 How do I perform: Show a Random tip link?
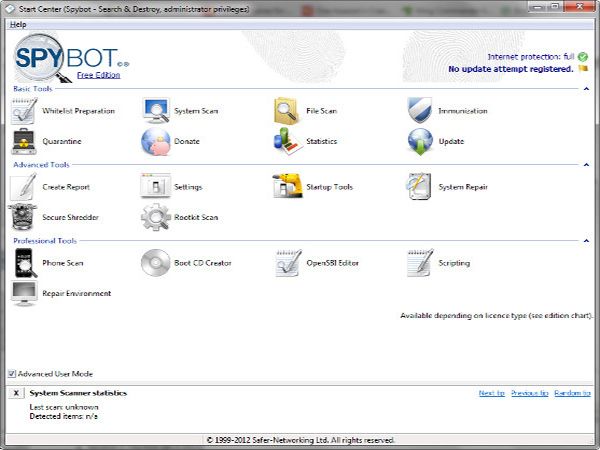click(x=572, y=393)
